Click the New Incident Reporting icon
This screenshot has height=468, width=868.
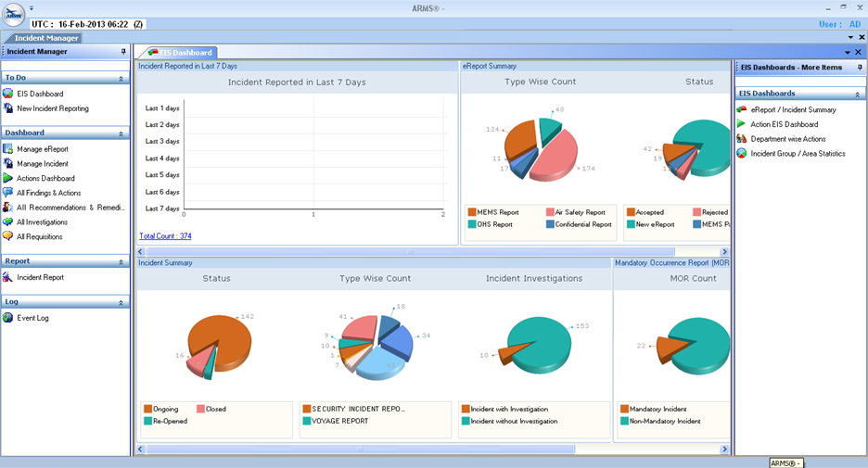tap(8, 108)
